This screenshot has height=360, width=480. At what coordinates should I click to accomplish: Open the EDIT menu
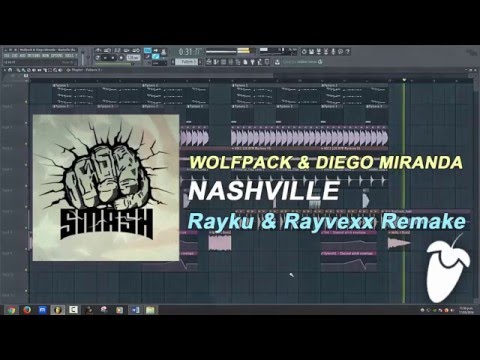point(14,55)
